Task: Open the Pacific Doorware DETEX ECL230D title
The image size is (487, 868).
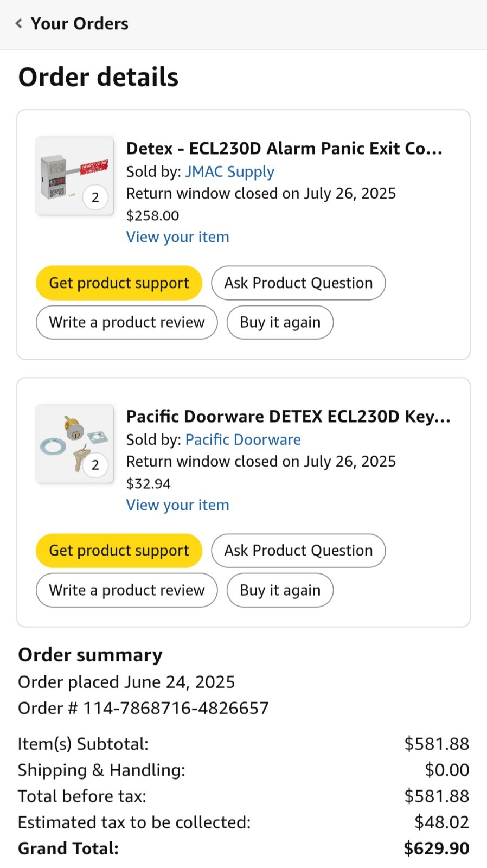Action: pos(289,416)
